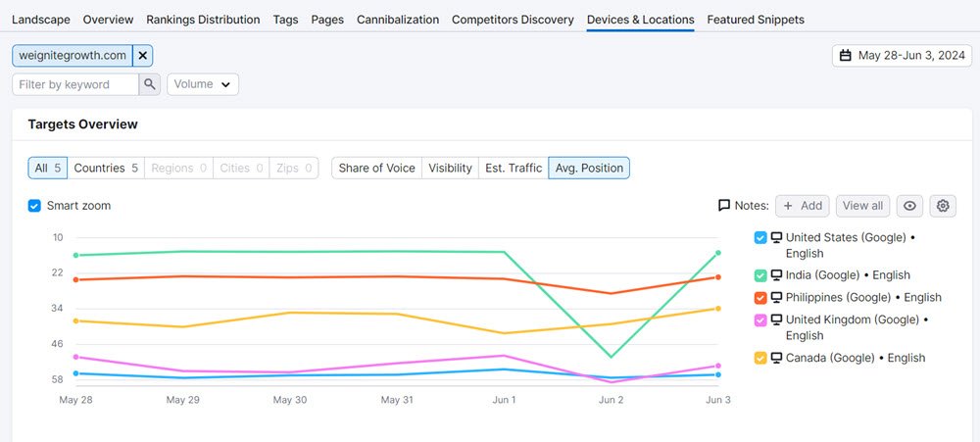Viewport: 980px width, 442px height.
Task: Click into the Filter by keyword field
Action: tap(75, 84)
